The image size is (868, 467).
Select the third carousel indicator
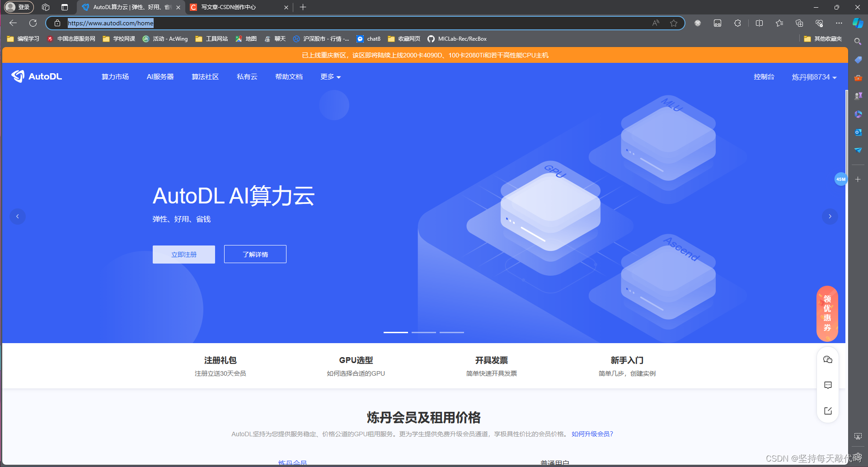(452, 332)
